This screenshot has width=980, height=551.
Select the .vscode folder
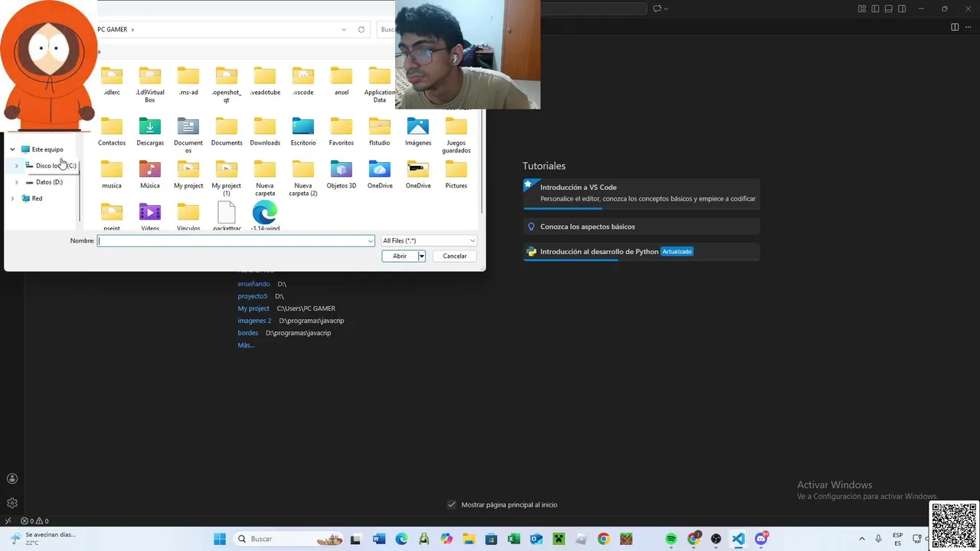coord(303,81)
